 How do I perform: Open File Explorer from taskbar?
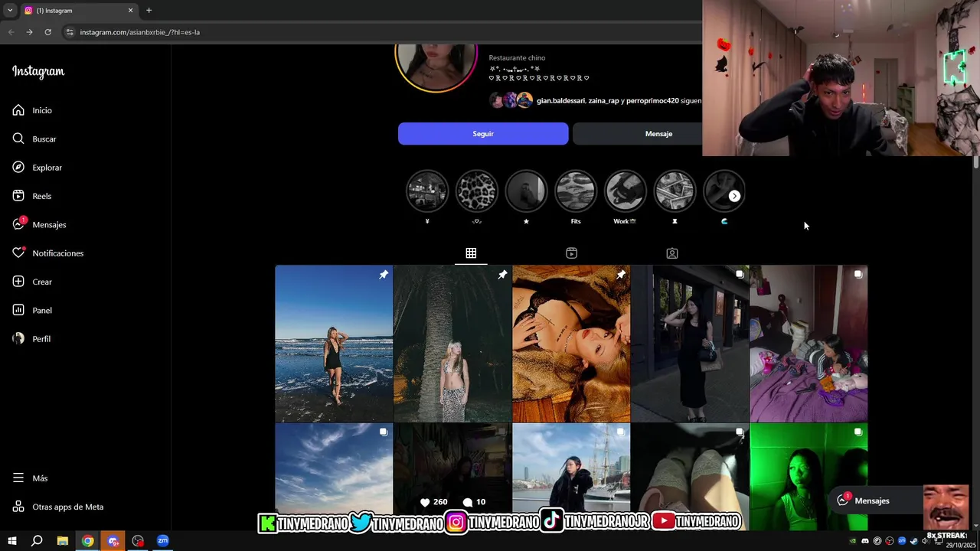point(63,541)
